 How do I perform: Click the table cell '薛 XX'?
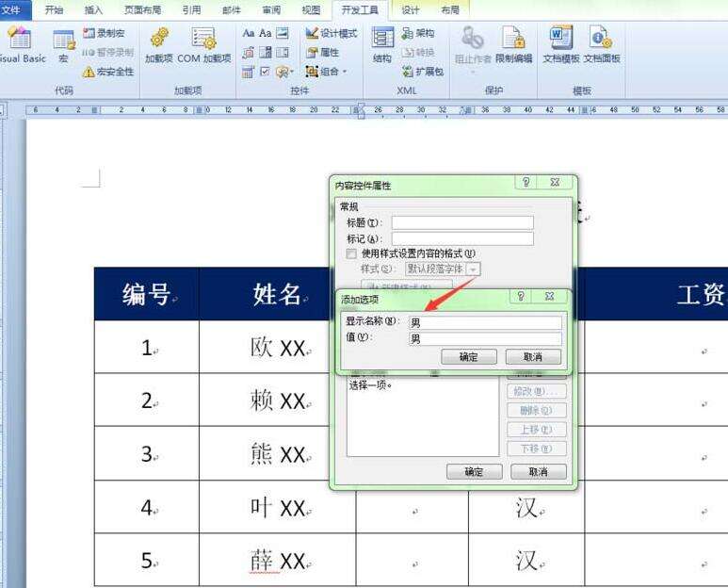(x=277, y=560)
